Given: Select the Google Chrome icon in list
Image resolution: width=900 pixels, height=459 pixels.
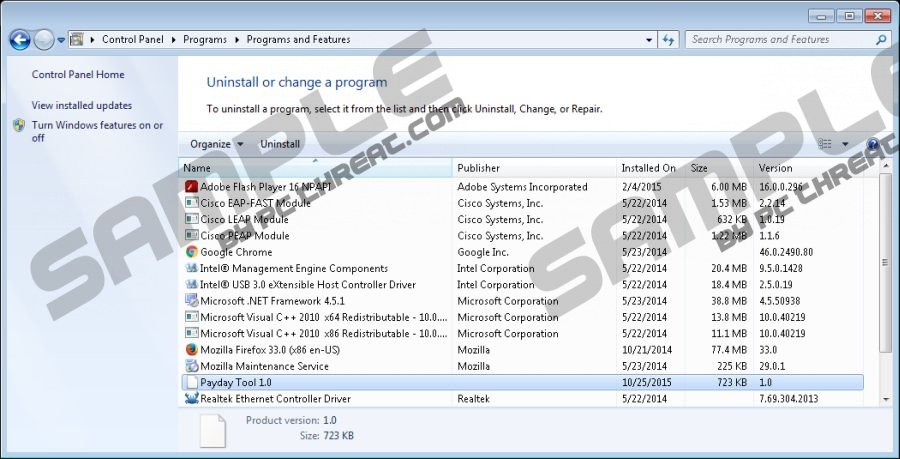Looking at the screenshot, I should click(192, 252).
